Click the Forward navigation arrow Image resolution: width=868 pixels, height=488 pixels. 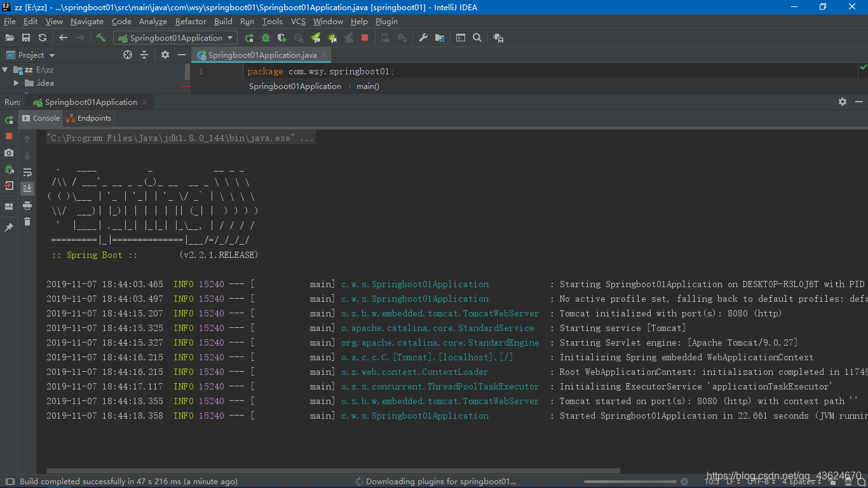[80, 38]
